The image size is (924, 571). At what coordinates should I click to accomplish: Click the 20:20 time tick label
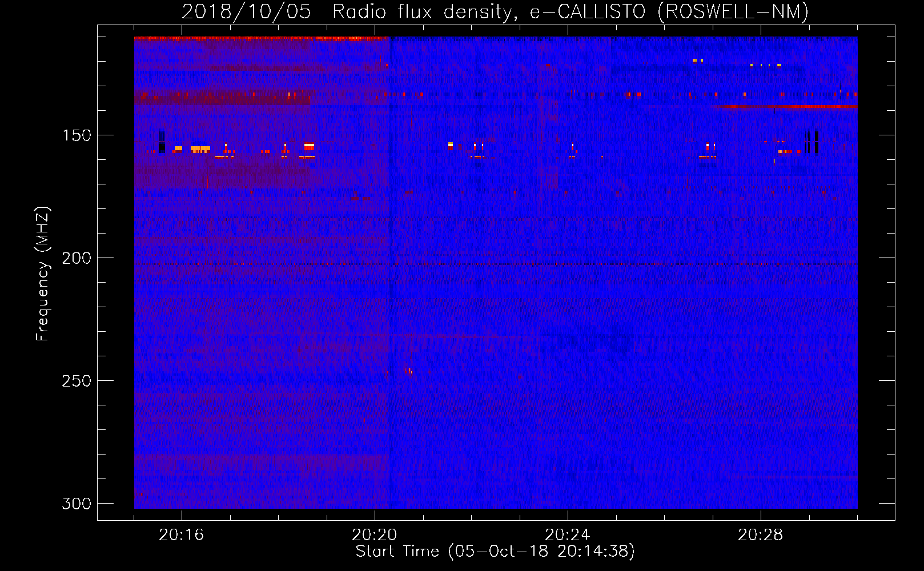(x=375, y=535)
